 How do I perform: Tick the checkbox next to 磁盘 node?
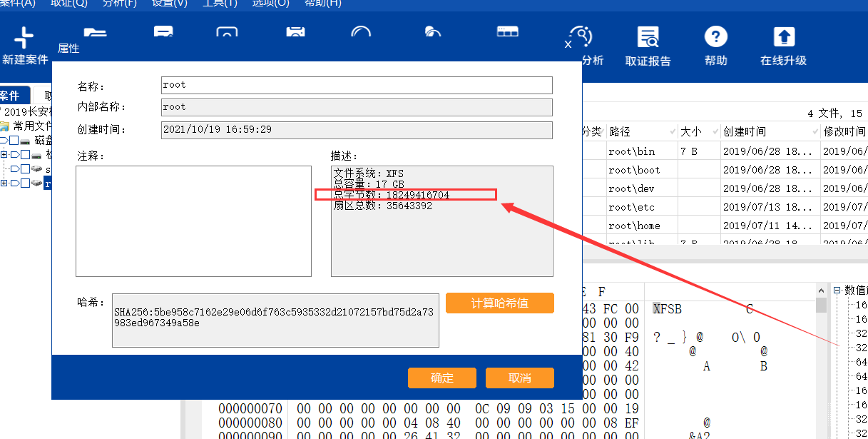pyautogui.click(x=14, y=140)
